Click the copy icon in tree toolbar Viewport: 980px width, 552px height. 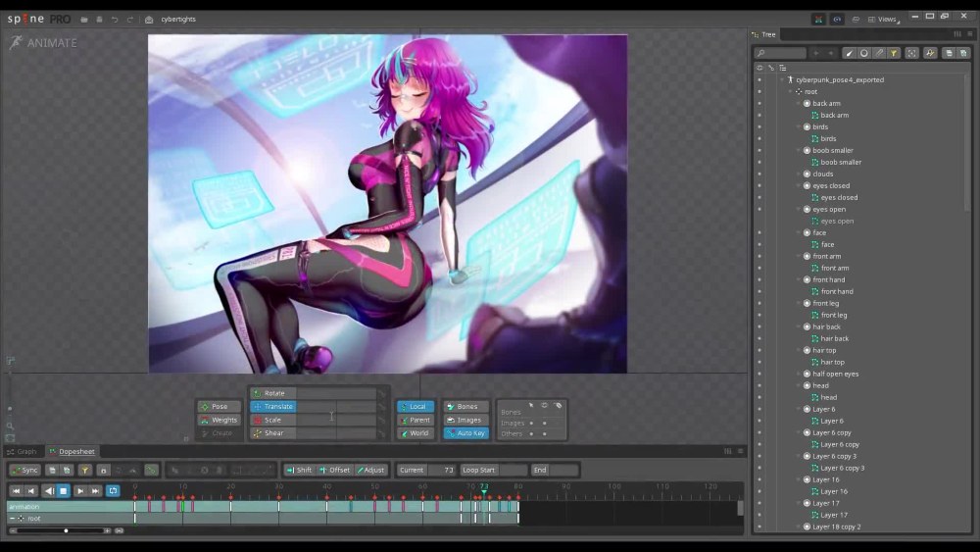[x=949, y=53]
